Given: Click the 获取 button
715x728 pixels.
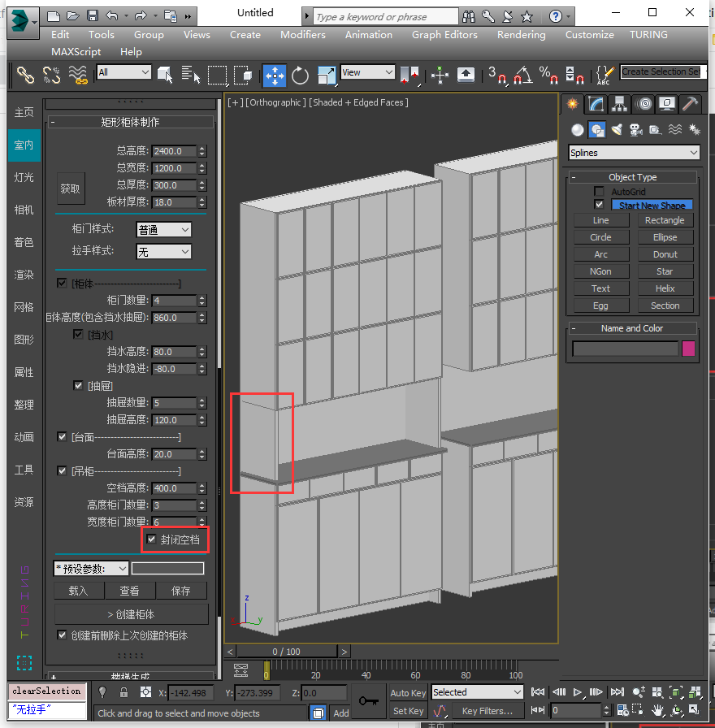Looking at the screenshot, I should (71, 188).
